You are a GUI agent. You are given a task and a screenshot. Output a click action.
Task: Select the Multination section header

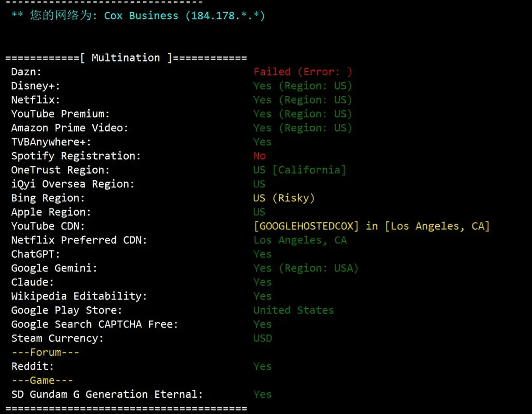126,58
